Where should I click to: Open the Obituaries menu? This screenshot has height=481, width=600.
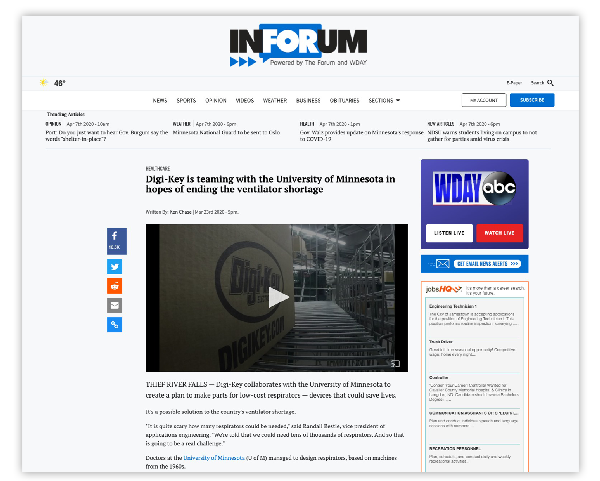(344, 100)
